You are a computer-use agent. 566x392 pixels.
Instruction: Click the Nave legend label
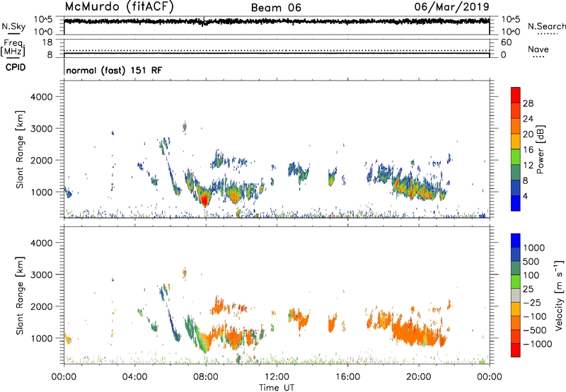538,49
